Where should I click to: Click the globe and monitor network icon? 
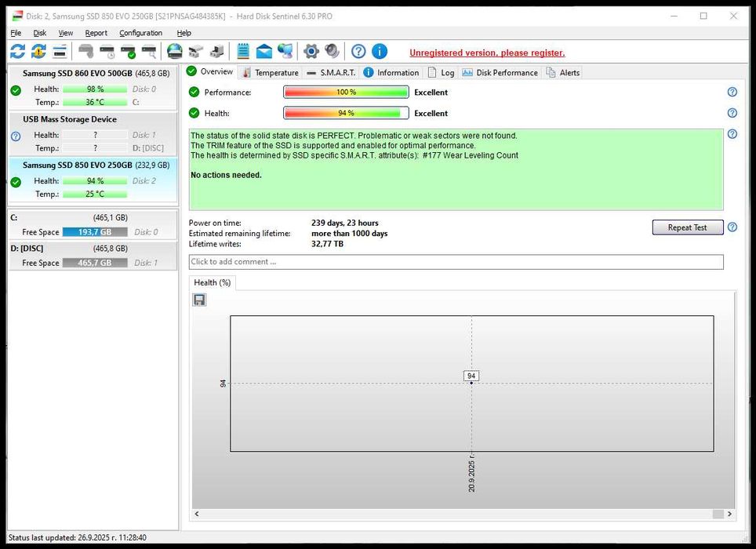tap(285, 51)
